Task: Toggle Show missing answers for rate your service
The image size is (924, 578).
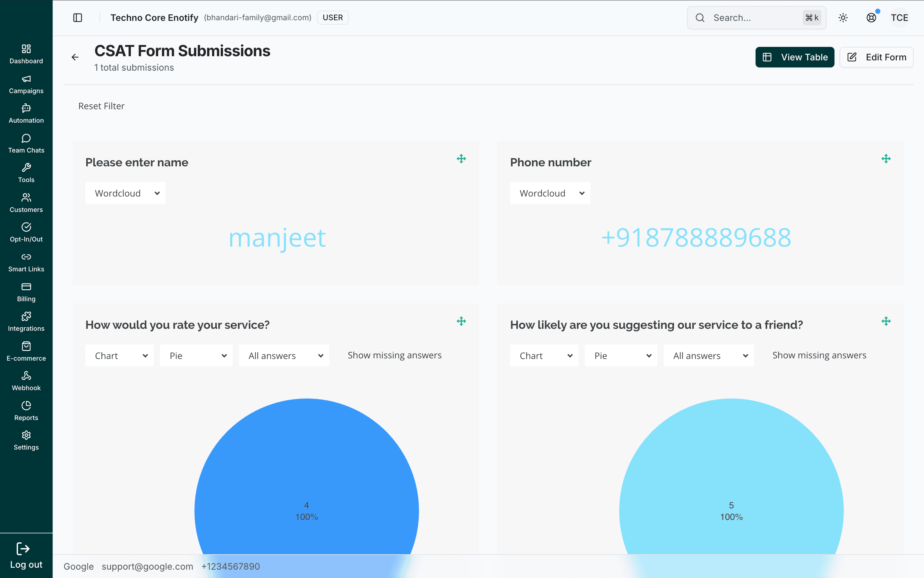Action: pyautogui.click(x=394, y=355)
